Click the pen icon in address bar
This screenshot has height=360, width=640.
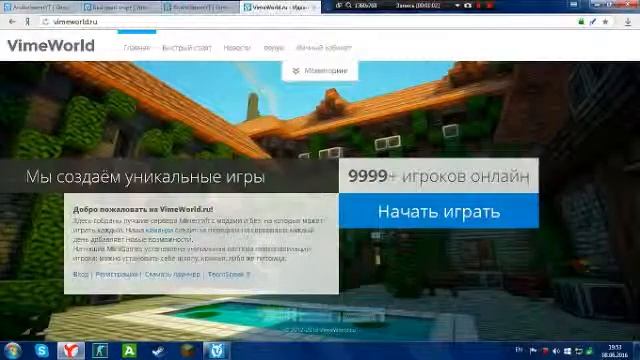click(593, 22)
